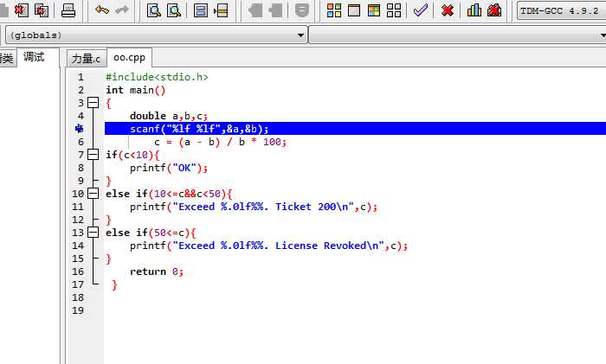Open the Replace search icon
The width and height of the screenshot is (606, 364).
click(174, 10)
